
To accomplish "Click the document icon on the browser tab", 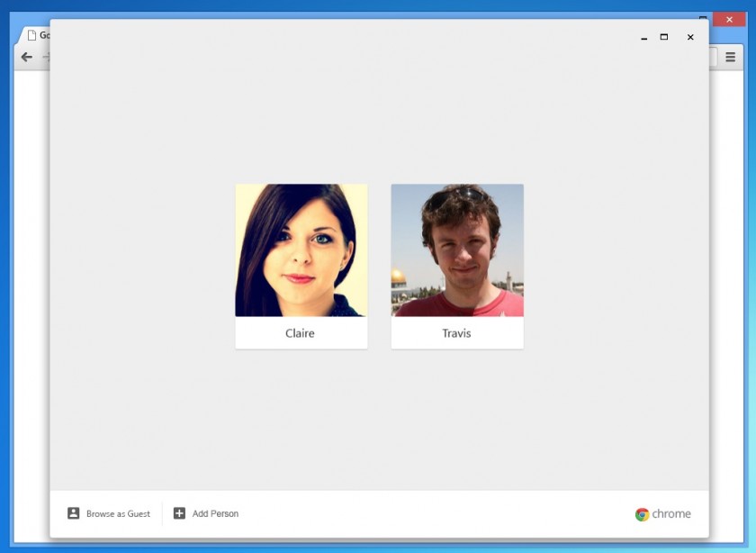I will (x=31, y=35).
